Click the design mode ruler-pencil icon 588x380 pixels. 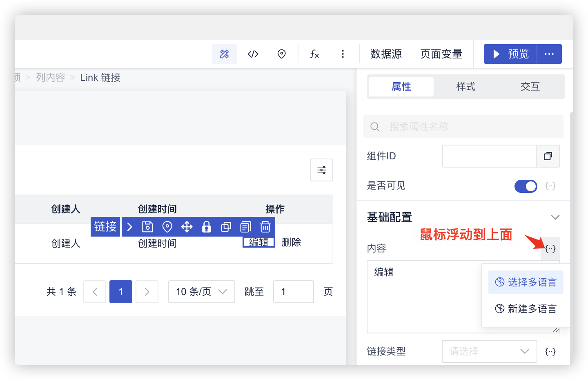224,54
